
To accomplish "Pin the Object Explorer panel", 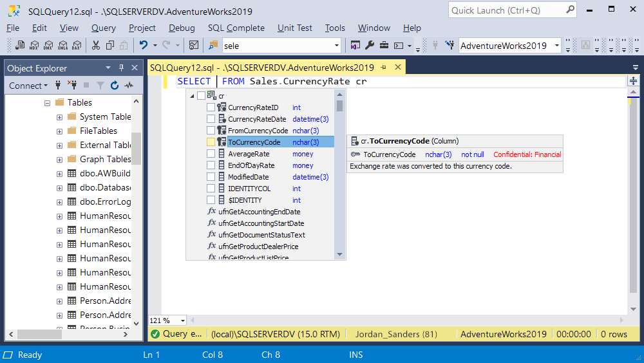I will 121,68.
